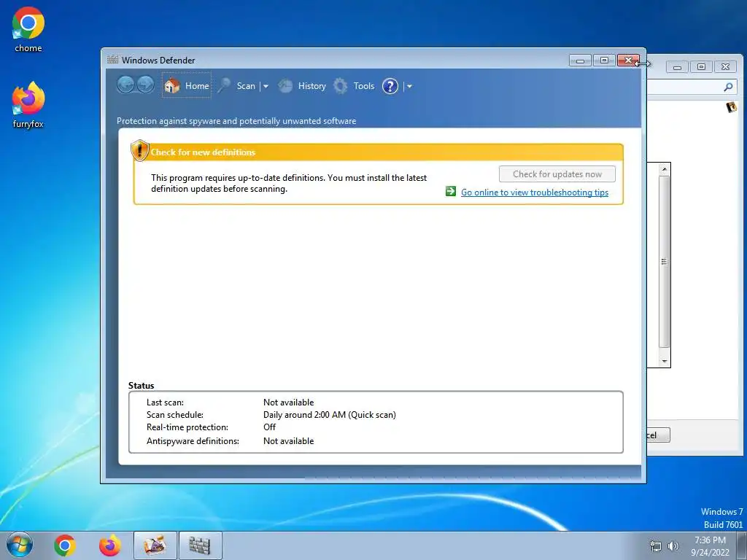Click the Scan magnifier icon
Viewport: 747px width, 560px height.
[x=224, y=86]
